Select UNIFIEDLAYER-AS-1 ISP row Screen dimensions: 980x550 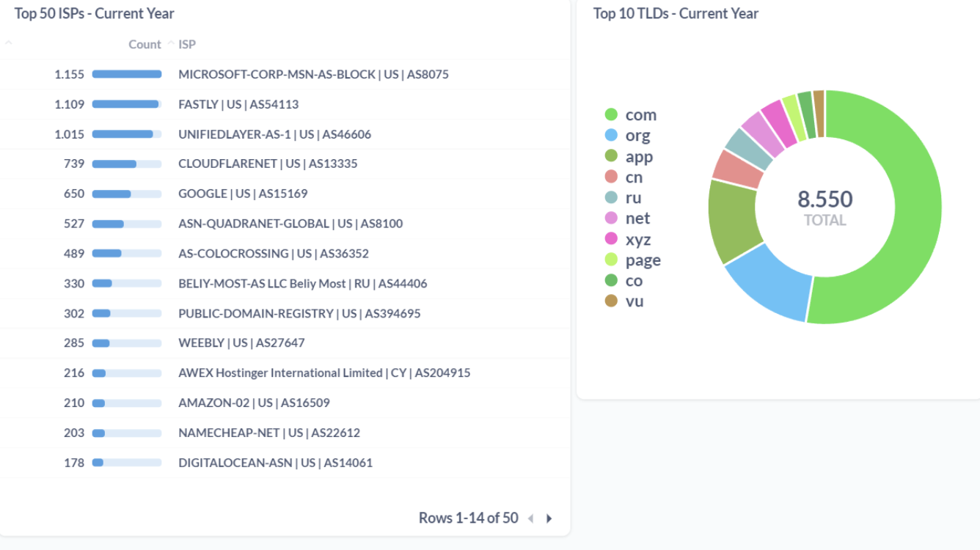click(x=285, y=134)
